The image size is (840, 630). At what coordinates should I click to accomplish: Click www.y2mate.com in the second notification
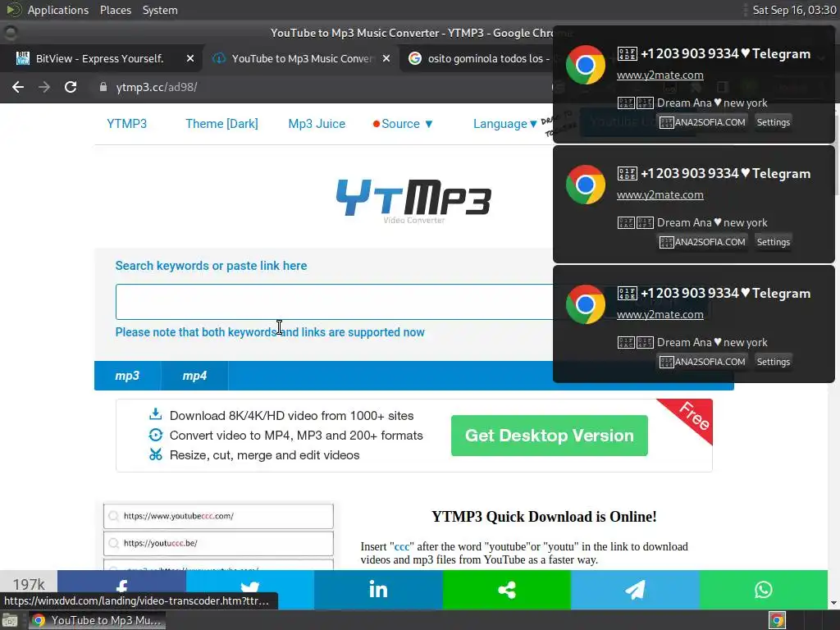tap(660, 195)
